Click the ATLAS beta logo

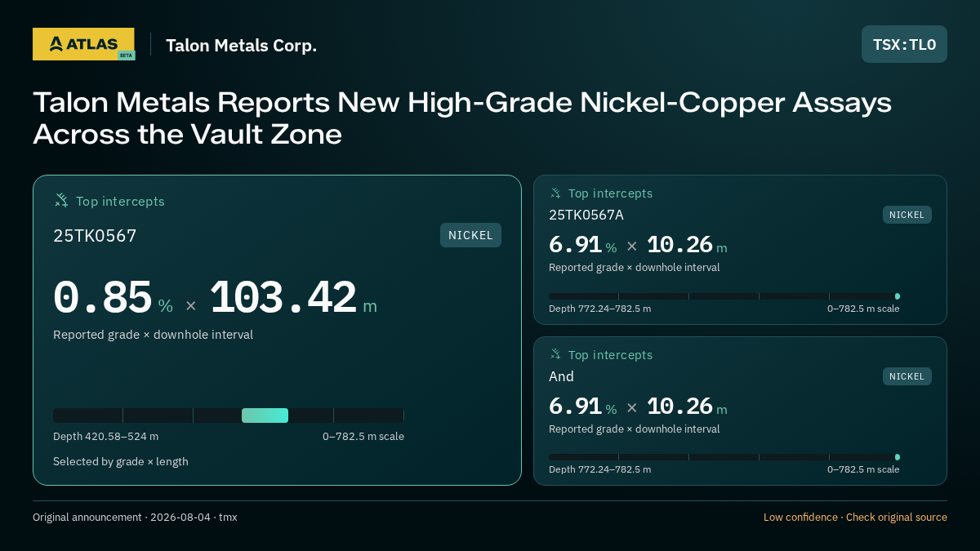click(83, 44)
